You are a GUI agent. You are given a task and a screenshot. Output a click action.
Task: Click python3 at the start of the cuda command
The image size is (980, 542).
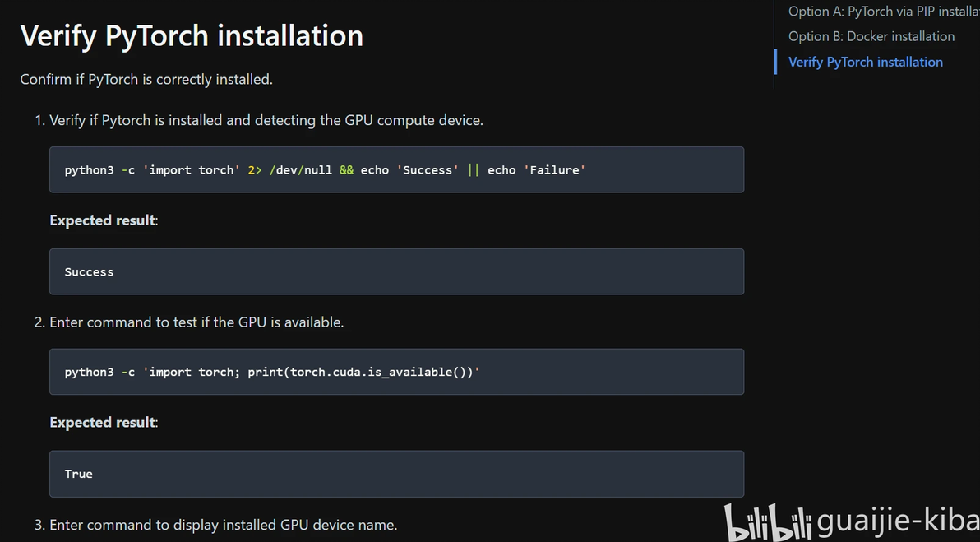pyautogui.click(x=89, y=373)
